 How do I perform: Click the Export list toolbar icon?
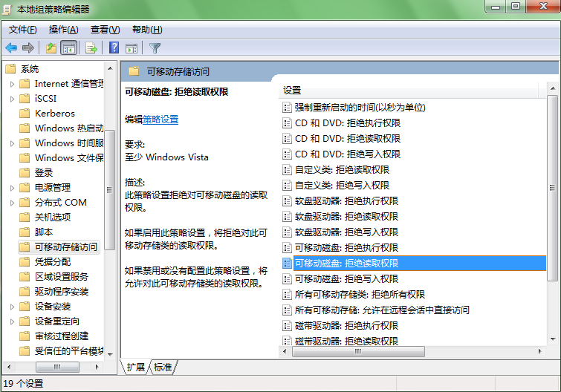pyautogui.click(x=91, y=48)
